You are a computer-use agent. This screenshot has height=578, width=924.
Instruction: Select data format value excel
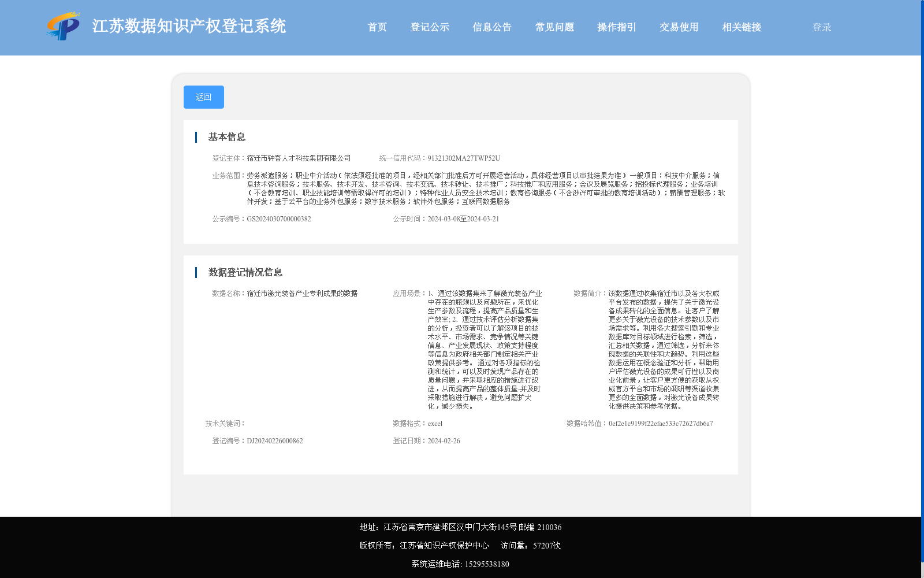[435, 424]
